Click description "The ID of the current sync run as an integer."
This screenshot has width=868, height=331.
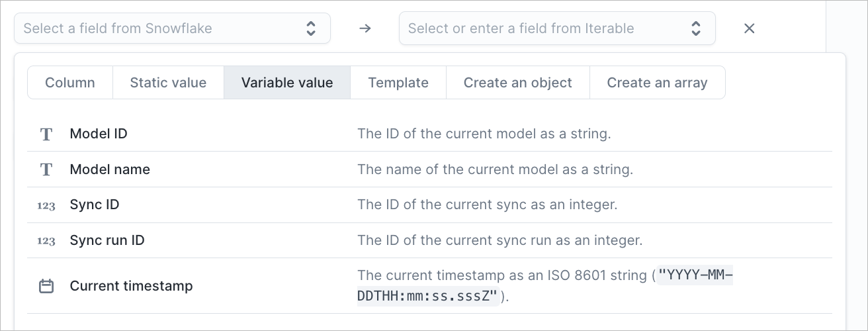(499, 240)
